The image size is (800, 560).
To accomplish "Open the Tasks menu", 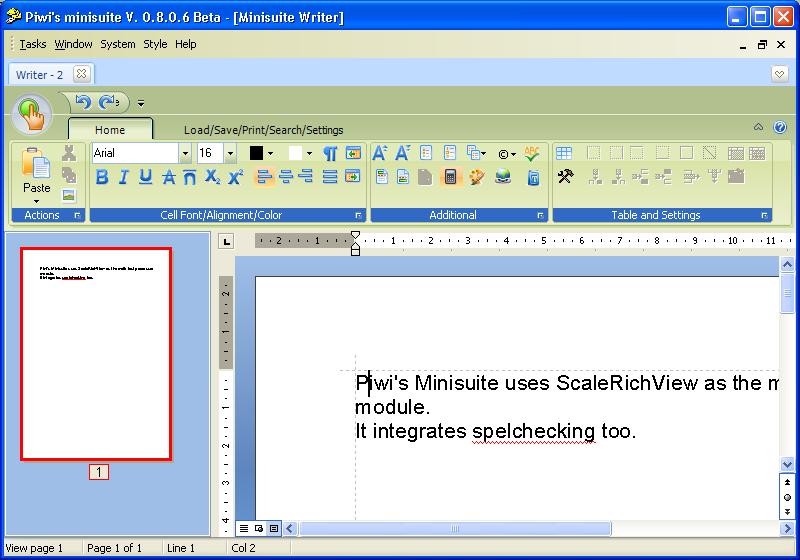I will pyautogui.click(x=33, y=44).
